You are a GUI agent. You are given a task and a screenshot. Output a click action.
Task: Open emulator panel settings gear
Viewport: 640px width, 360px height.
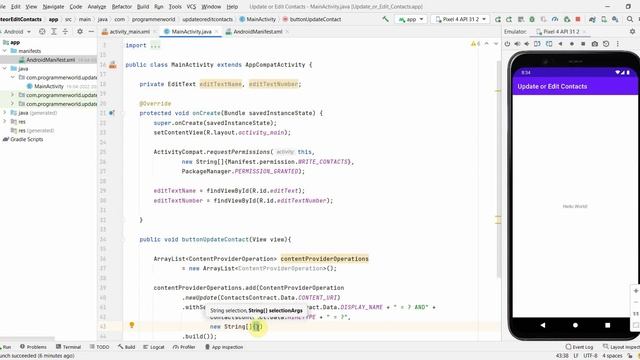(632, 31)
